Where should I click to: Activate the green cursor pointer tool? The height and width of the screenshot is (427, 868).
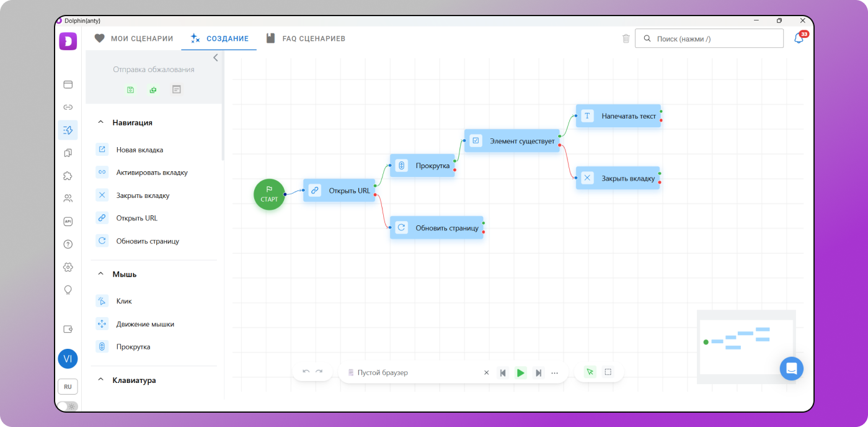(590, 372)
